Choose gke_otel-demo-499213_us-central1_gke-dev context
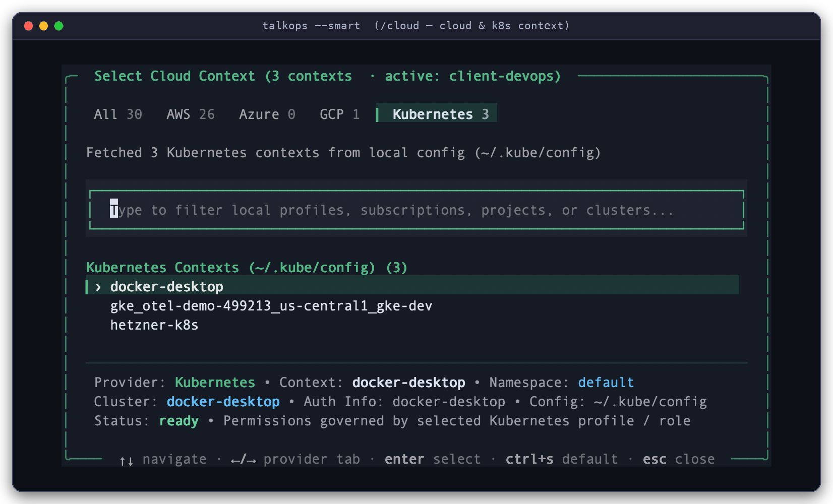833x504 pixels. tap(271, 306)
